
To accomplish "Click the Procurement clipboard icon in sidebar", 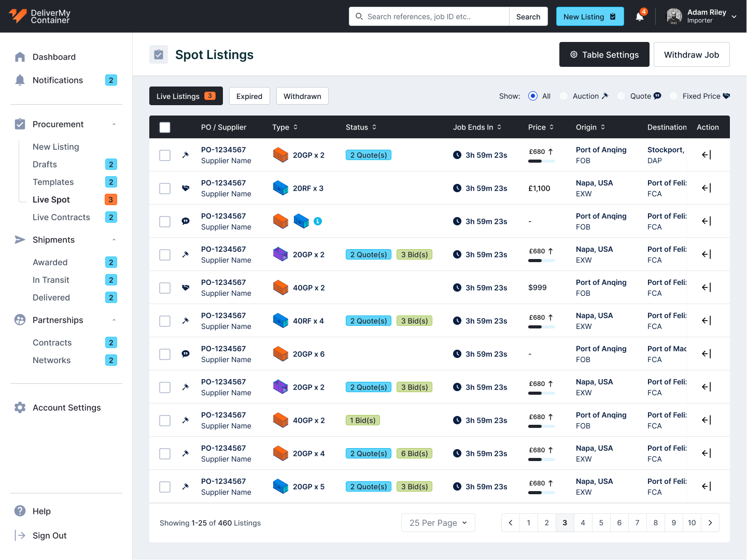I will point(20,124).
